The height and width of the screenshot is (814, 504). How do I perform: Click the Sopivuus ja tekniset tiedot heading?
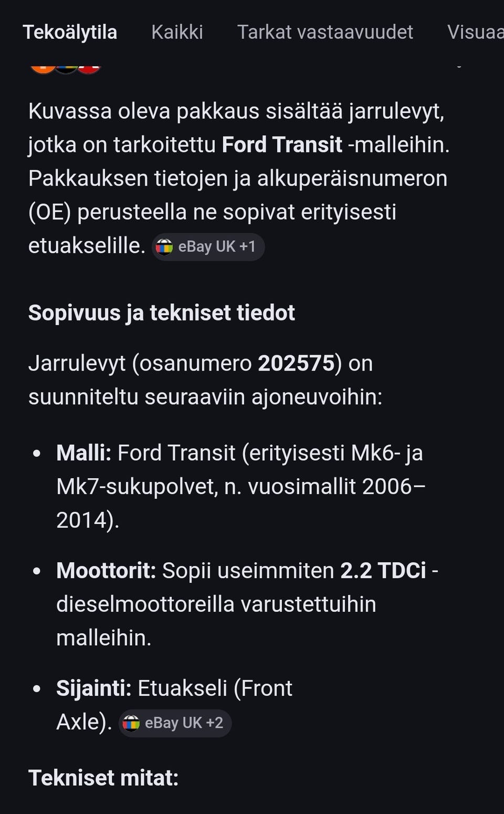162,313
